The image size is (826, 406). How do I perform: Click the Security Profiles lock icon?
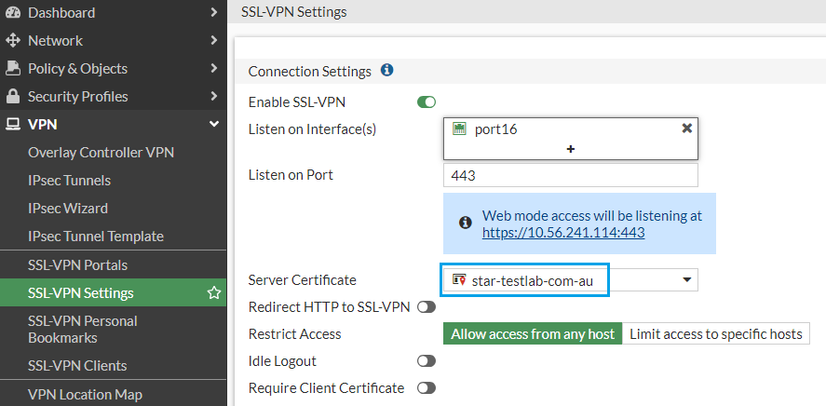tap(12, 97)
